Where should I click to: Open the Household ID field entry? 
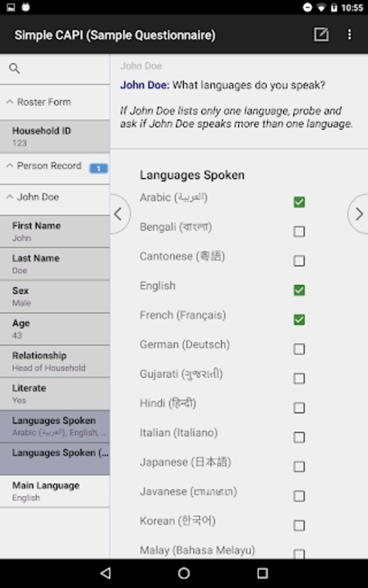click(54, 137)
